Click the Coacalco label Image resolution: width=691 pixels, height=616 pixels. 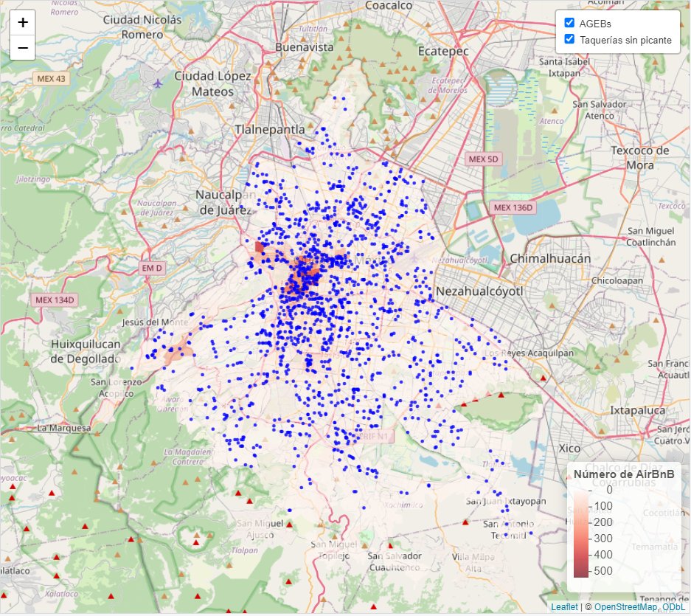389,6
